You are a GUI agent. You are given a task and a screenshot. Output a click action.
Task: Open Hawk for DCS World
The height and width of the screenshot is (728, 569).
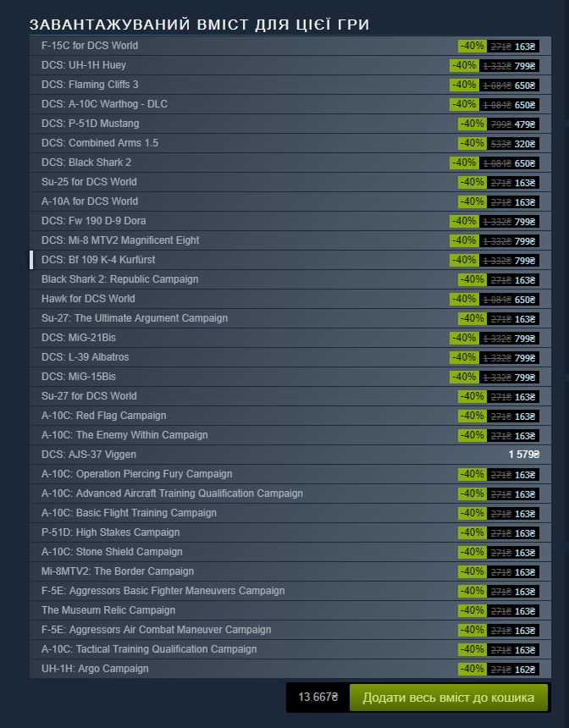pyautogui.click(x=290, y=300)
